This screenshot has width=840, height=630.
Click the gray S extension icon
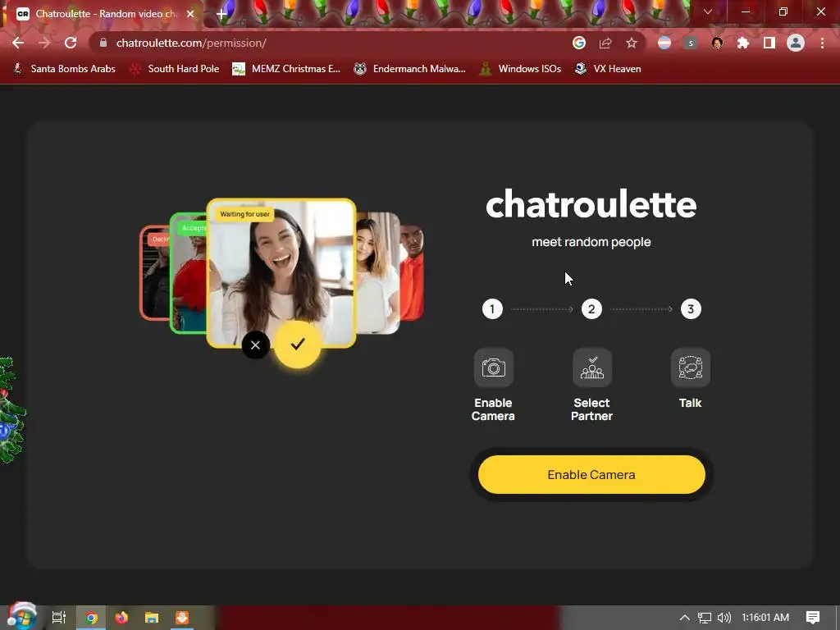coord(691,43)
